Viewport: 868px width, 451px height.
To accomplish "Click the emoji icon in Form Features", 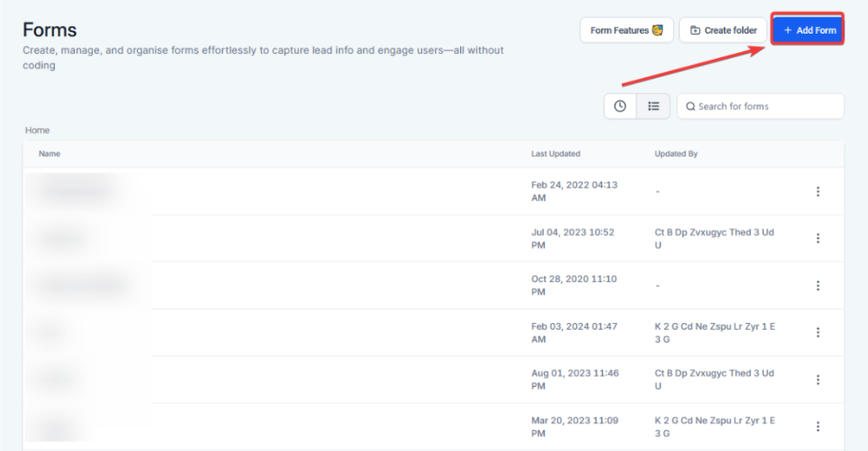I will tap(658, 30).
